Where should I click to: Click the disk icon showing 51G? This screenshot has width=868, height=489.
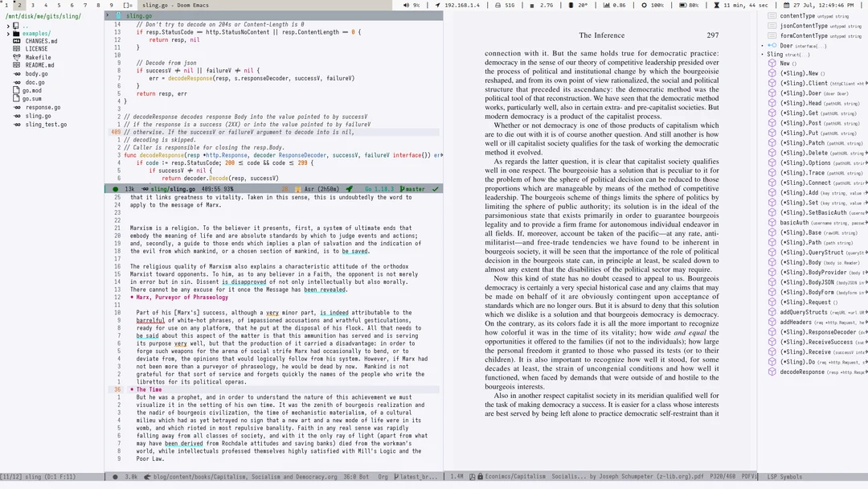click(x=497, y=5)
